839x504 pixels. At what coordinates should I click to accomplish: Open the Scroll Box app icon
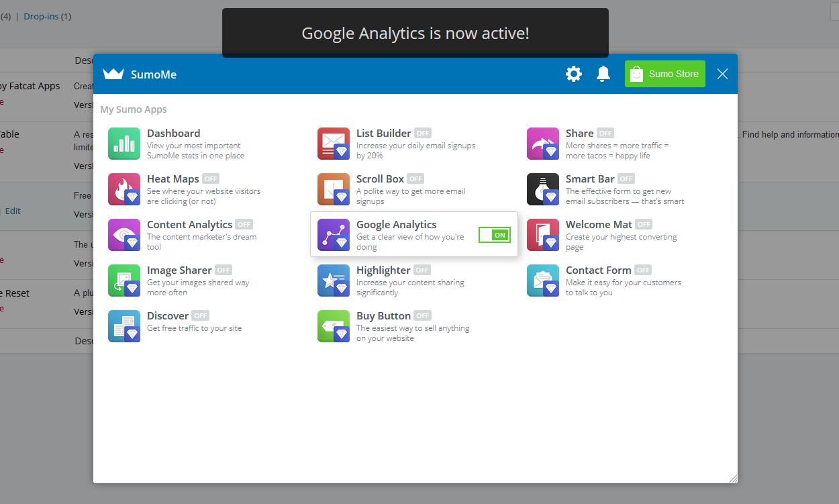point(334,189)
